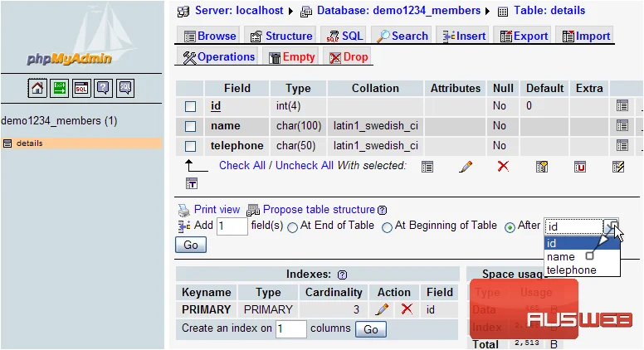Open the SQL query window icon in sidebar
The height and width of the screenshot is (350, 644).
pos(81,88)
